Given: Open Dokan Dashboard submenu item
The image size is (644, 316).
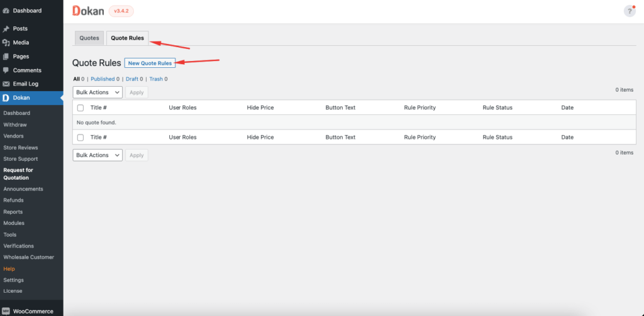Looking at the screenshot, I should [16, 113].
